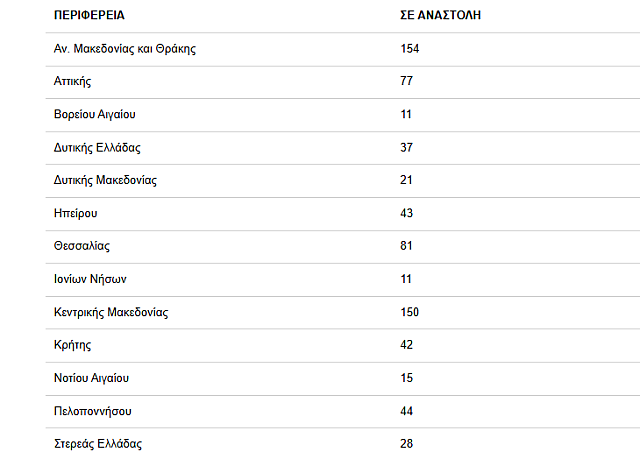The image size is (640, 459).
Task: Click the Δυτικής Ελλάδας row label
Action: click(97, 148)
